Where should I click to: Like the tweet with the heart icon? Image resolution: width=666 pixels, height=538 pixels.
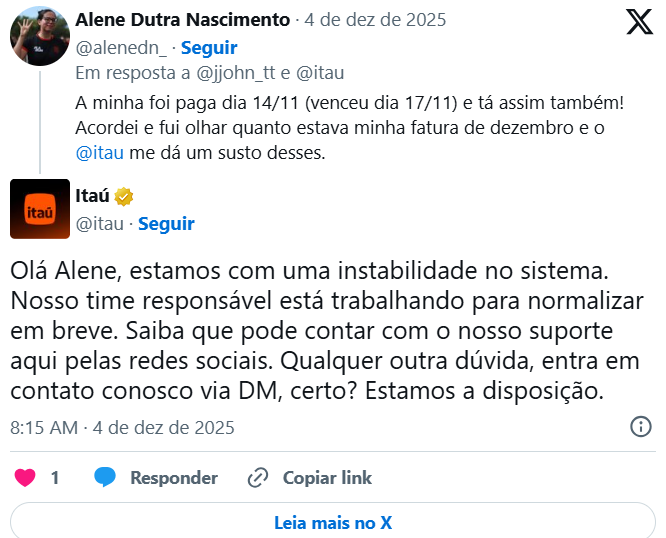(25, 477)
